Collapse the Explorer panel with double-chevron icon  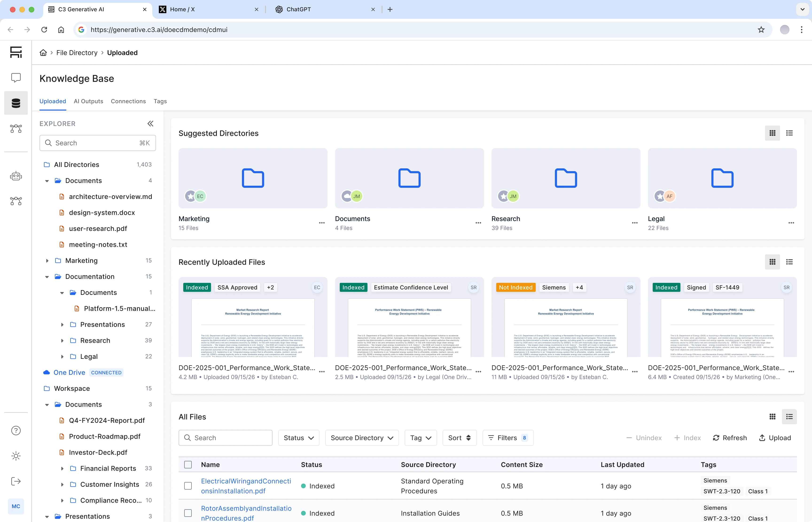click(x=150, y=124)
